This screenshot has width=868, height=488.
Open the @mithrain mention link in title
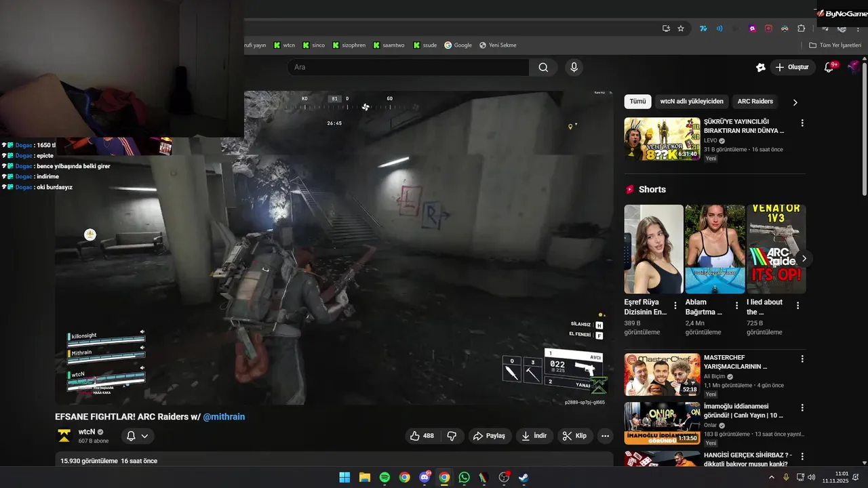pyautogui.click(x=224, y=417)
